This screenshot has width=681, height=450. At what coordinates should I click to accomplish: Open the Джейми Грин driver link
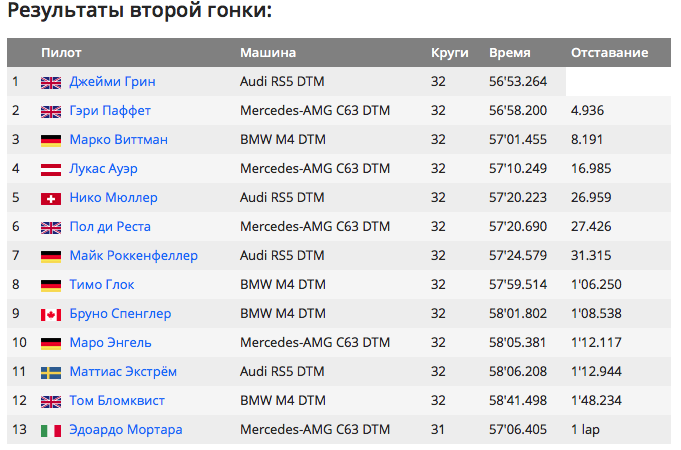coord(112,82)
